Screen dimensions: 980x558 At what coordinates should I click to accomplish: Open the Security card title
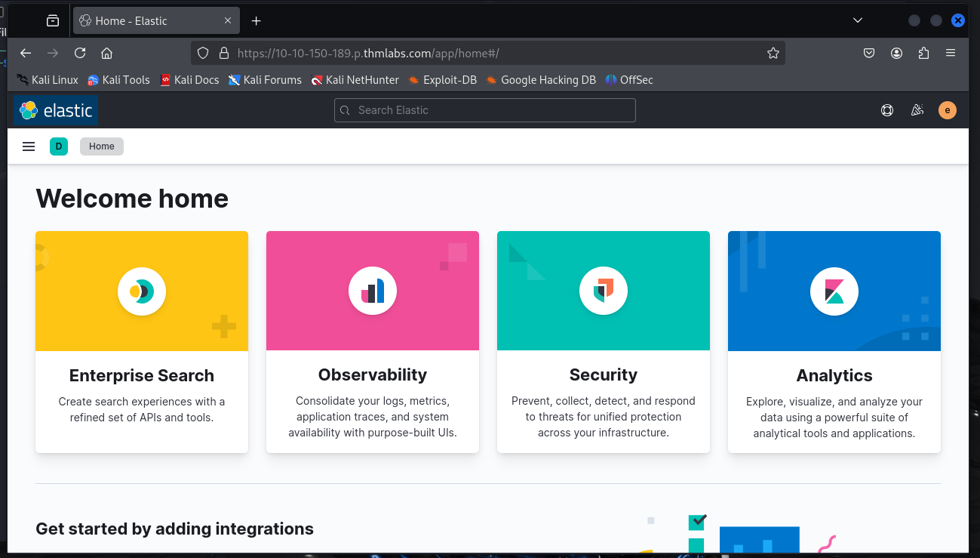pos(604,375)
